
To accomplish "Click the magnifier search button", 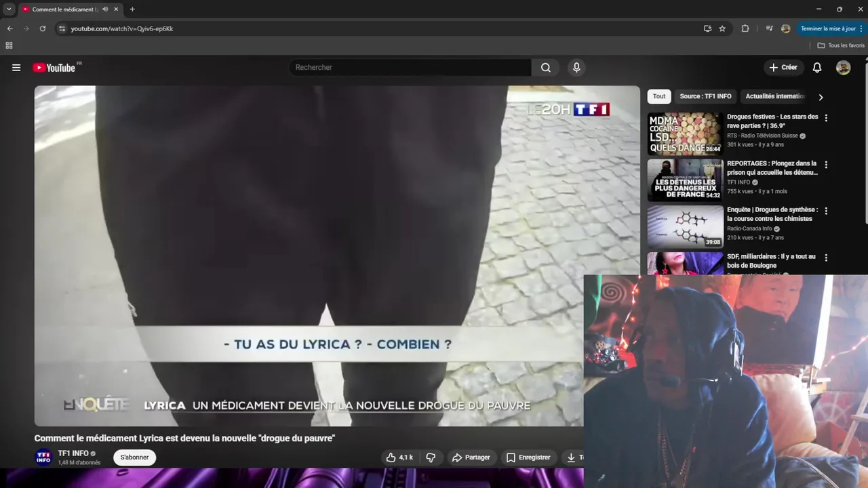I will pyautogui.click(x=546, y=68).
